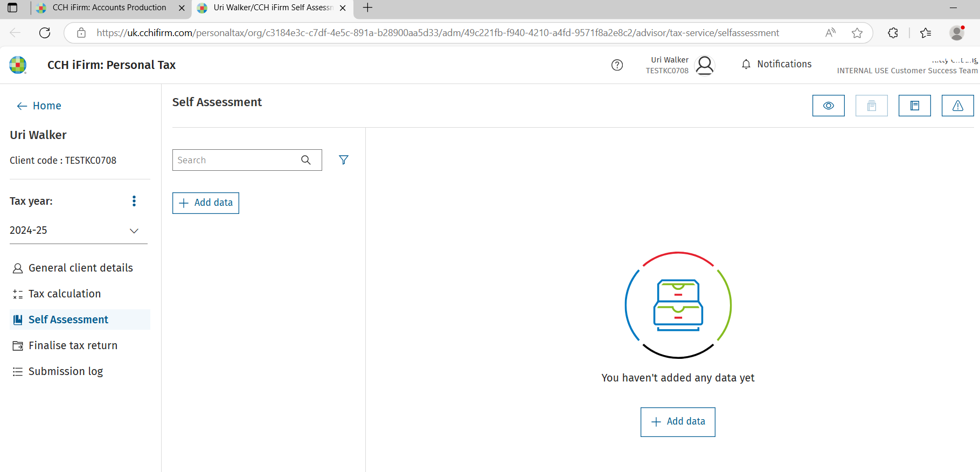The height and width of the screenshot is (472, 980).
Task: Click the Notifications bell
Action: point(746,65)
